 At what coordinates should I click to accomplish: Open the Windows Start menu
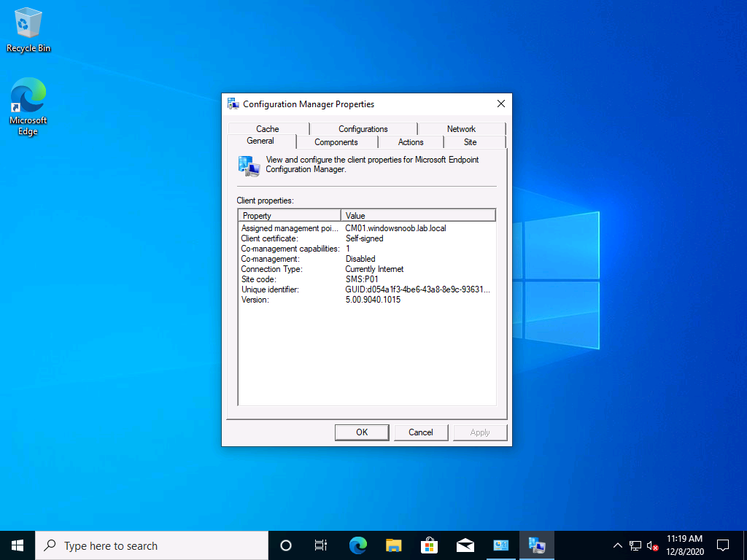18,545
